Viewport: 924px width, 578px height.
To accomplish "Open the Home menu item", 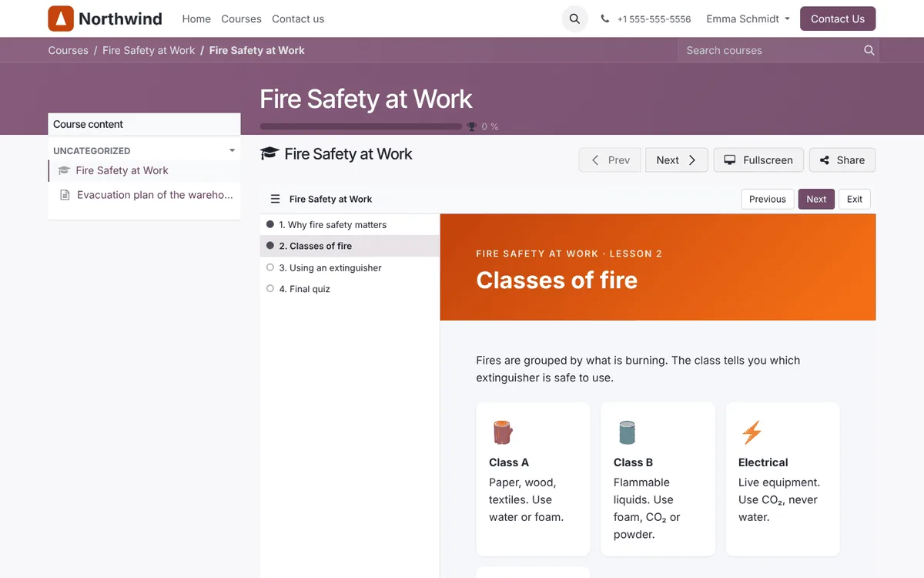I will click(x=196, y=19).
